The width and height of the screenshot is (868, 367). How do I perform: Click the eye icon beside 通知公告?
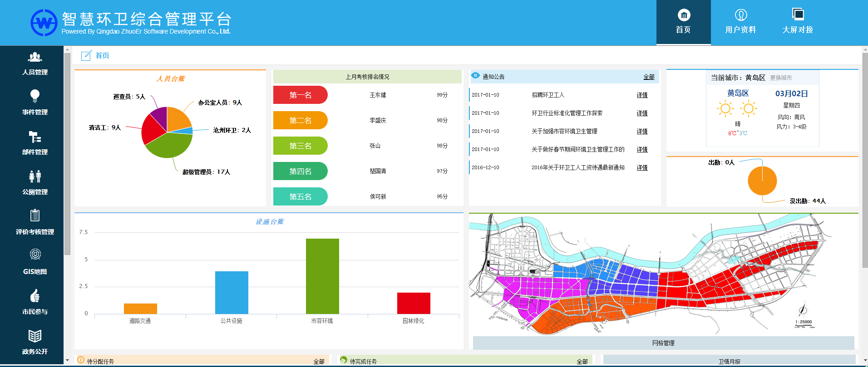pos(475,76)
